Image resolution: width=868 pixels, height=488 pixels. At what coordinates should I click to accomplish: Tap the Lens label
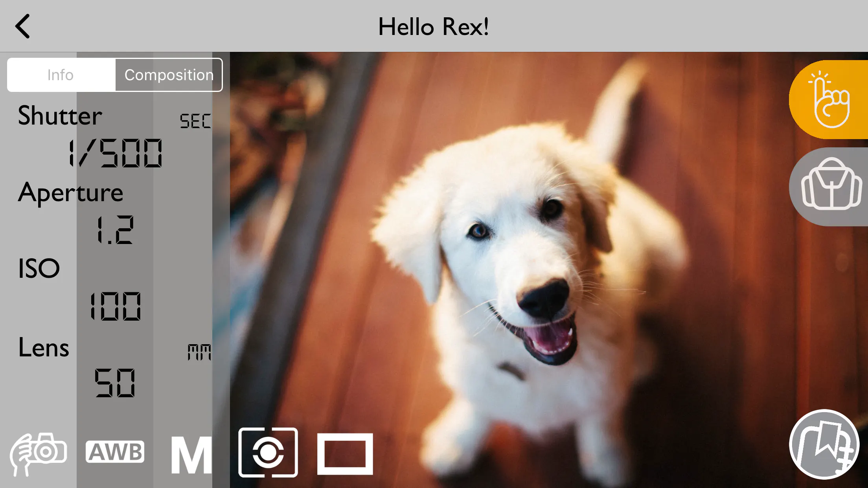tap(44, 347)
